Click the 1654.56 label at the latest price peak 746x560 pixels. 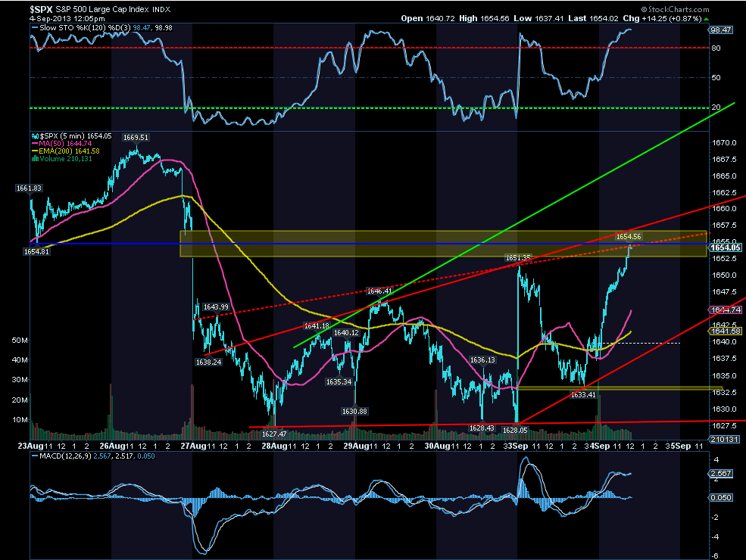(629, 237)
